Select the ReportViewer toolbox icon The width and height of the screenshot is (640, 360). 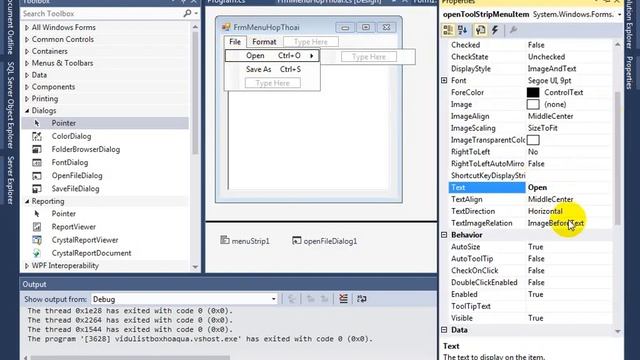point(37,227)
